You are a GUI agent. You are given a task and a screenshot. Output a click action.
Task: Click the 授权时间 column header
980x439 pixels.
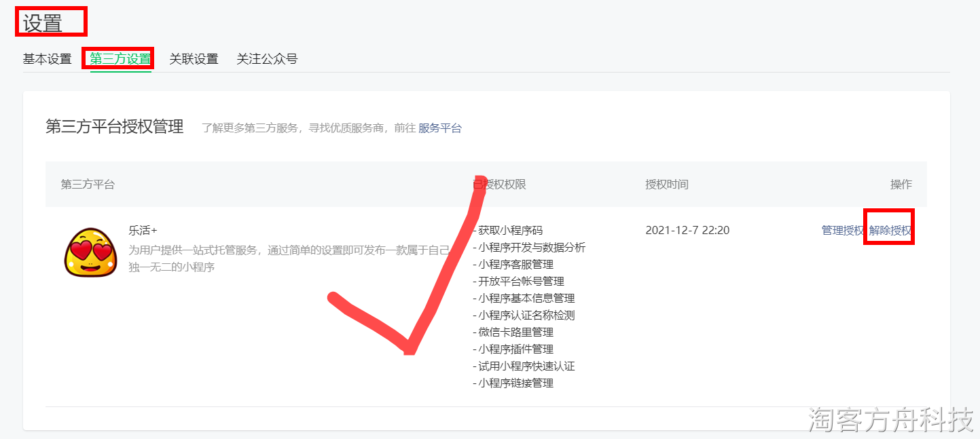(x=667, y=185)
